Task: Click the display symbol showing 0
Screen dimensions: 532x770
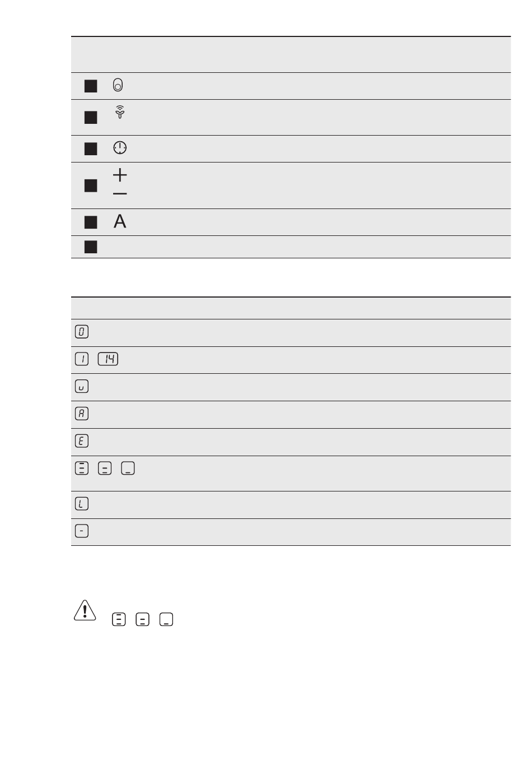Action: pyautogui.click(x=81, y=332)
